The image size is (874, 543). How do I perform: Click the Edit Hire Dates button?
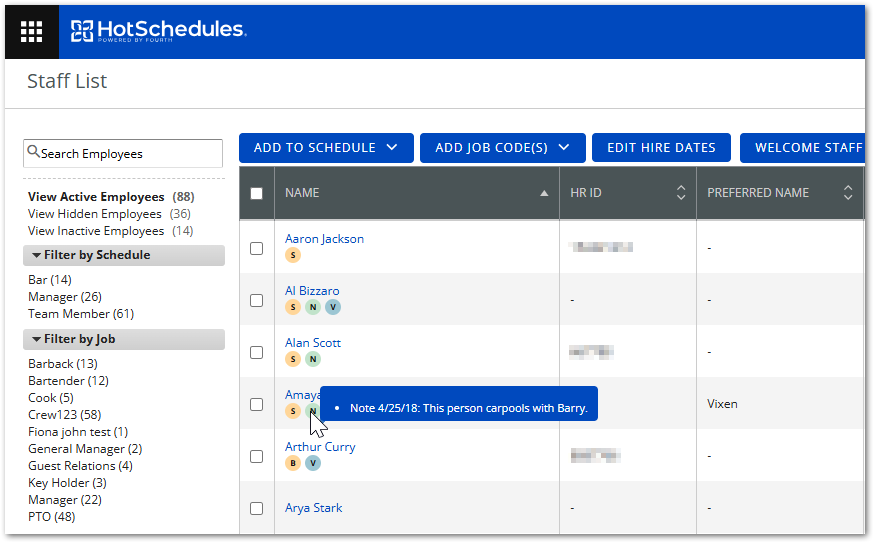click(x=661, y=148)
